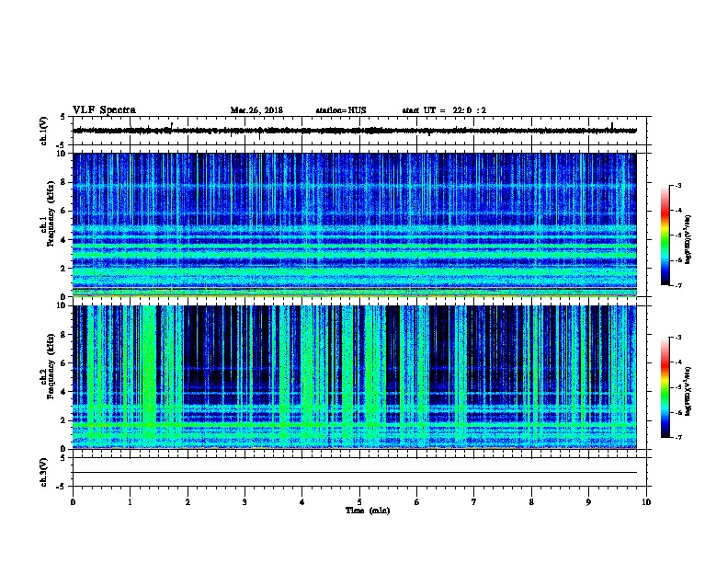Click the log(PSD) label beside ch.2 color bar

(688, 392)
